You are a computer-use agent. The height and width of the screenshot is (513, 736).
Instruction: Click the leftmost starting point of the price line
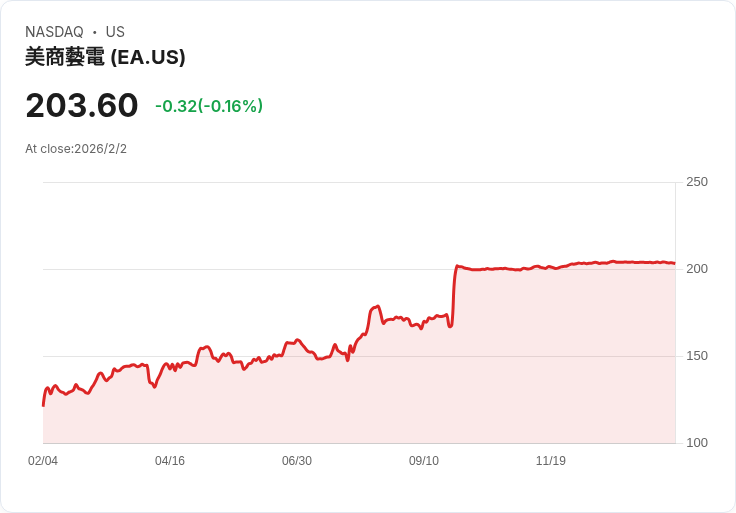[x=43, y=405]
